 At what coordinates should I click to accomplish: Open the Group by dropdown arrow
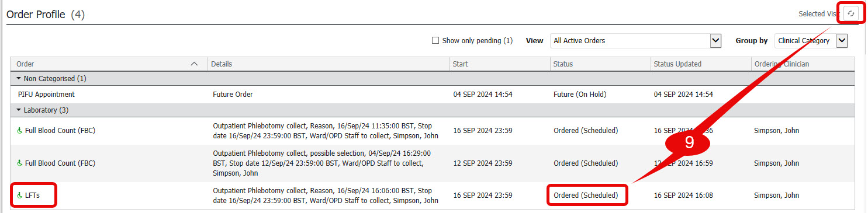tap(842, 41)
